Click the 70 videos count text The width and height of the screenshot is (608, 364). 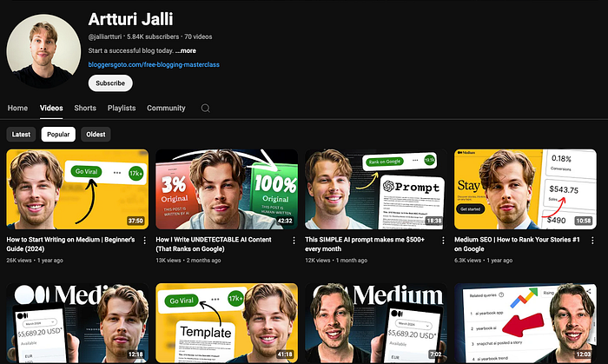point(198,36)
